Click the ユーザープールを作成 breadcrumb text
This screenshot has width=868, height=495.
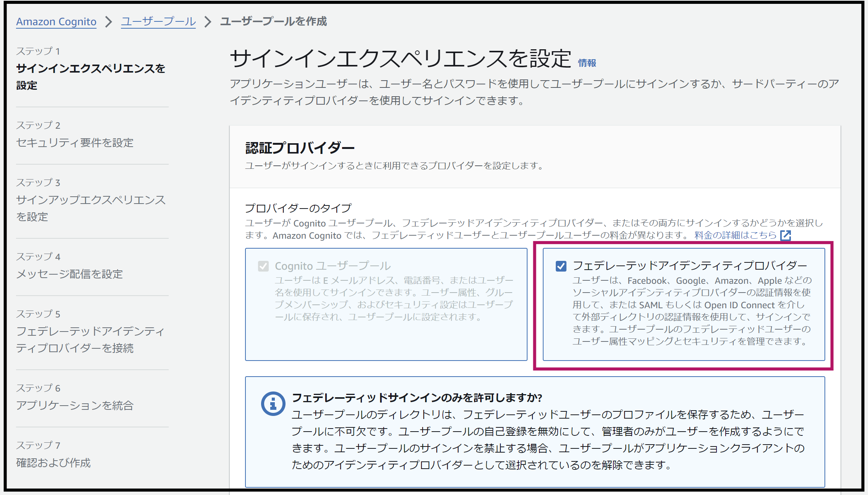click(273, 21)
